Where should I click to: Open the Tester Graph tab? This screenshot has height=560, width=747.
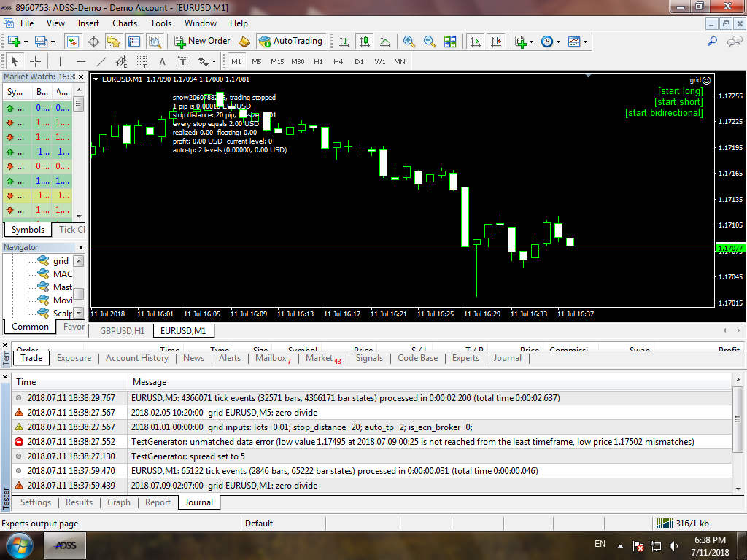pyautogui.click(x=119, y=502)
